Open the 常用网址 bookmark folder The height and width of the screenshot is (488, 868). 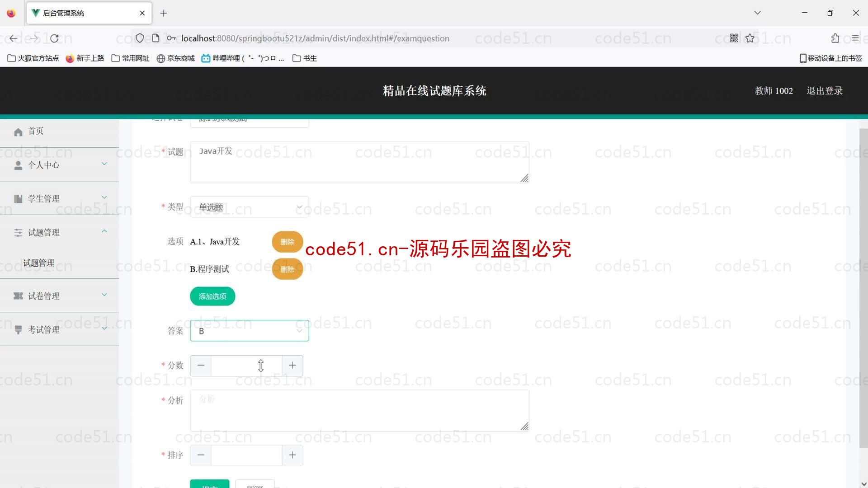(x=130, y=58)
